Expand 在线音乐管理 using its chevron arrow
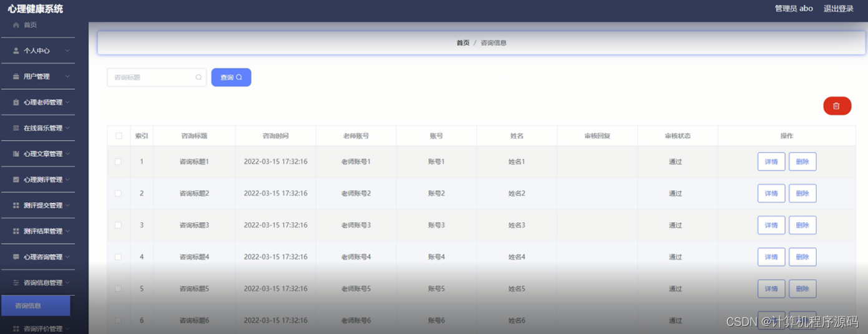Image resolution: width=868 pixels, height=334 pixels. coord(67,128)
